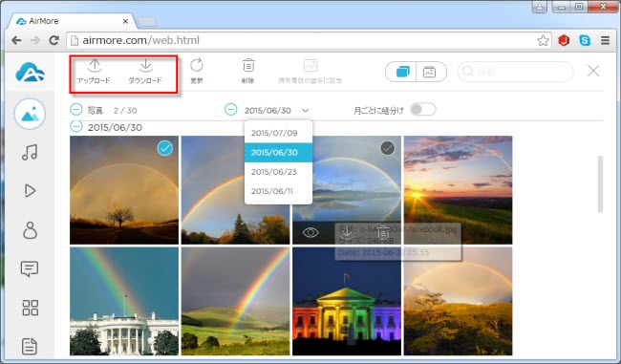
Task: Go back with browser back arrow
Action: pyautogui.click(x=16, y=40)
